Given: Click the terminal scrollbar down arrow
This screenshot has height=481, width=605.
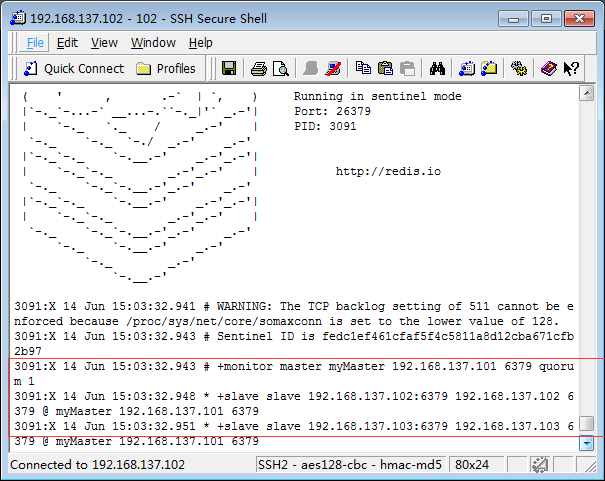Looking at the screenshot, I should point(586,443).
